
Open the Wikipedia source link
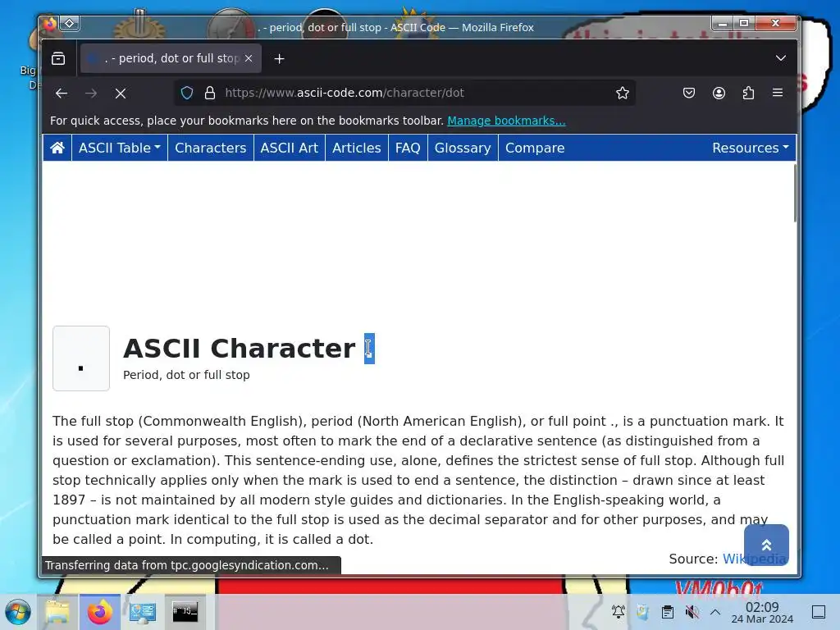click(x=755, y=559)
